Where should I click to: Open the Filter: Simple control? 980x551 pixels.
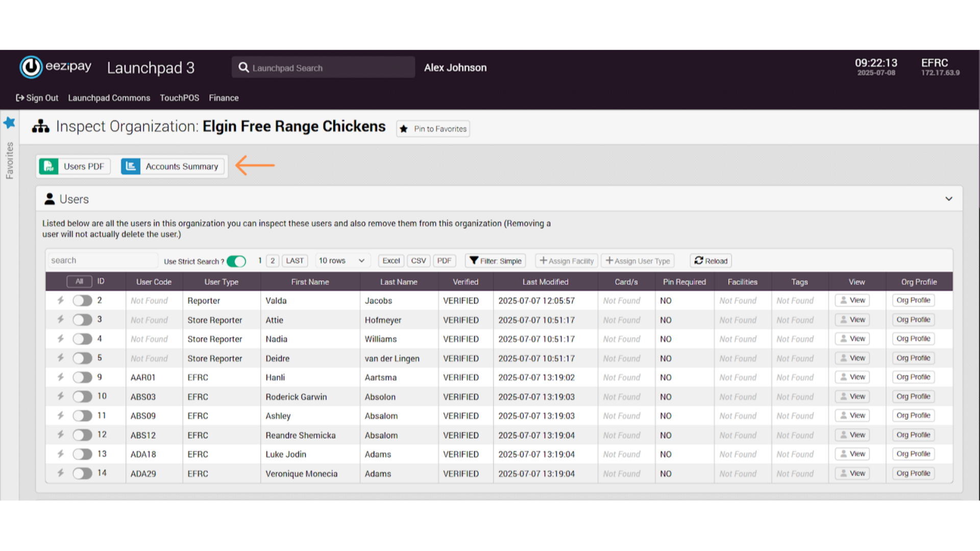point(495,261)
